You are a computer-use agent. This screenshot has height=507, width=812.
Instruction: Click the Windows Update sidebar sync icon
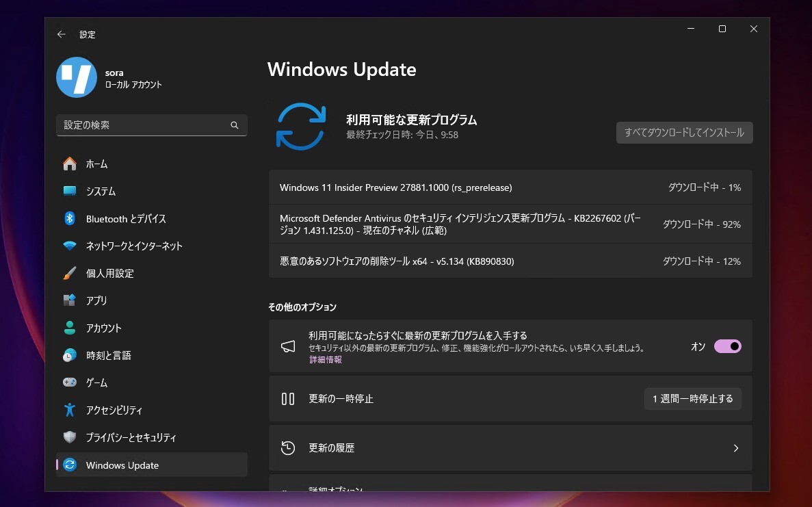pyautogui.click(x=70, y=465)
